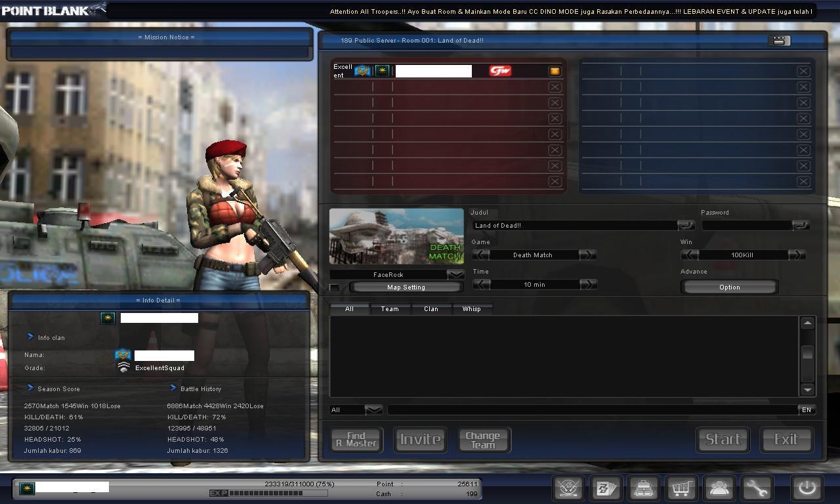Screen dimensions: 840x504
Task: Switch to the Whisp chat tab
Action: pyautogui.click(x=472, y=308)
